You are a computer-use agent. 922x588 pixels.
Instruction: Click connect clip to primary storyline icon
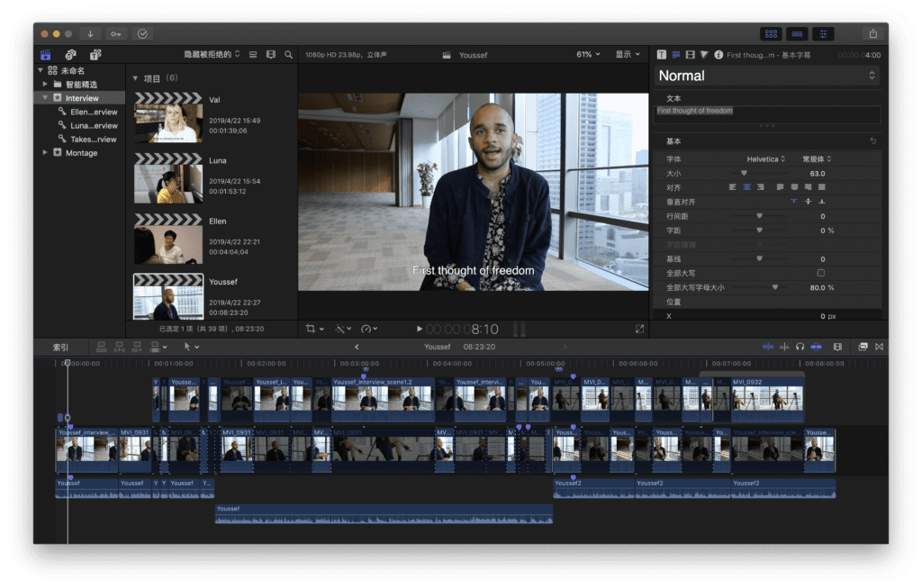click(101, 347)
